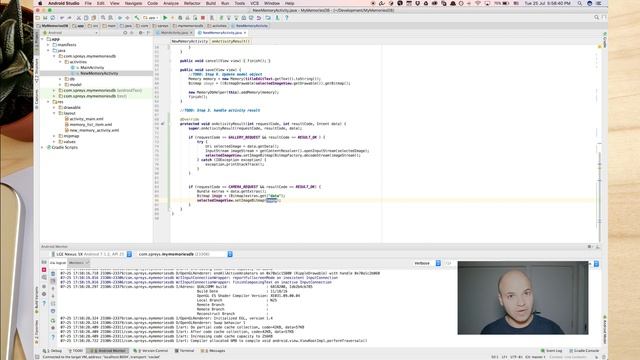This screenshot has width=640, height=360.
Task: Click override gutter marker beside onActivityResult
Action: click(163, 124)
